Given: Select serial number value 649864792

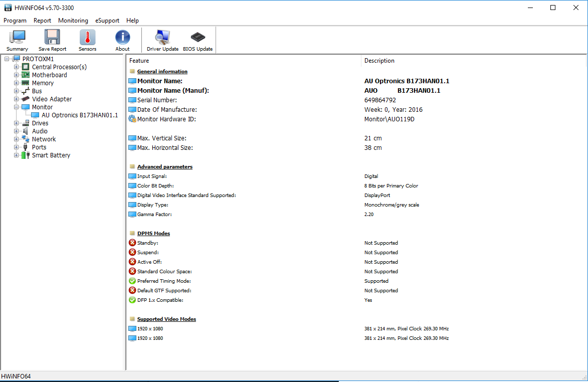Looking at the screenshot, I should click(380, 100).
